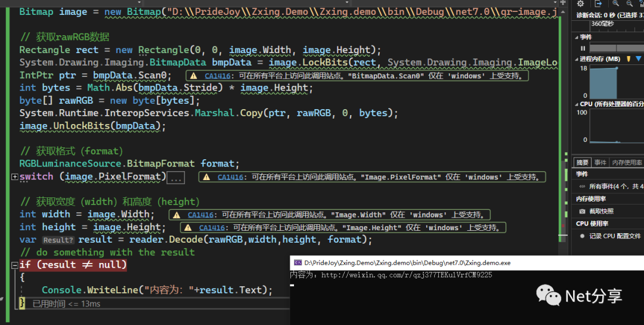This screenshot has width=644, height=325.
Task: Click warning icon beside Image.PixelFormat message
Action: pyautogui.click(x=206, y=177)
